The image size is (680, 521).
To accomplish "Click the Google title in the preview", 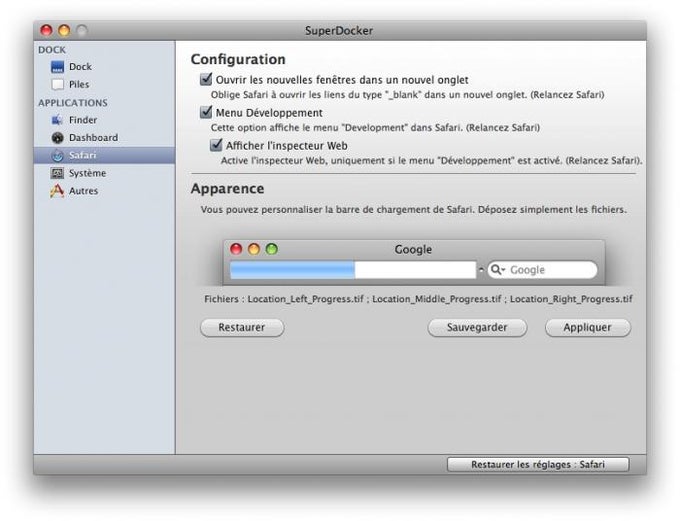I will tap(413, 249).
